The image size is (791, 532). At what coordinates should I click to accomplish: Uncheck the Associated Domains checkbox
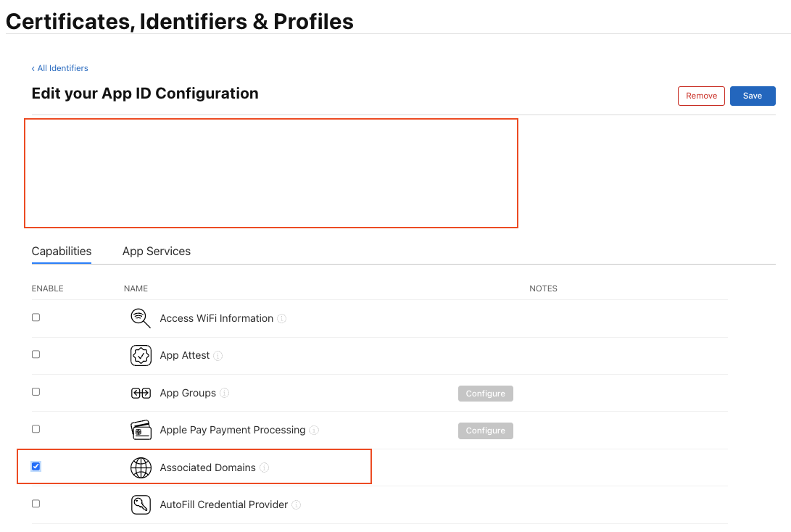(x=36, y=467)
